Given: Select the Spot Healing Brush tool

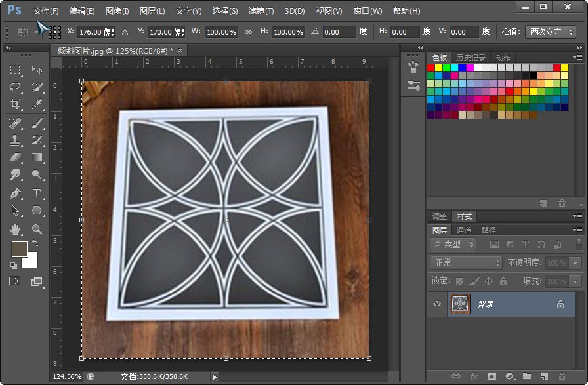Looking at the screenshot, I should tap(14, 122).
